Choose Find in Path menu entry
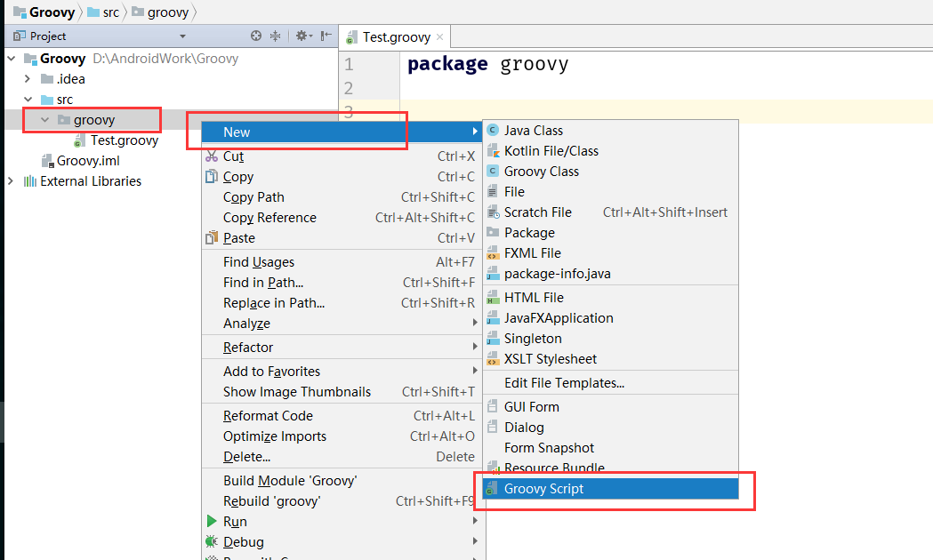Image resolution: width=933 pixels, height=560 pixels. click(x=342, y=283)
